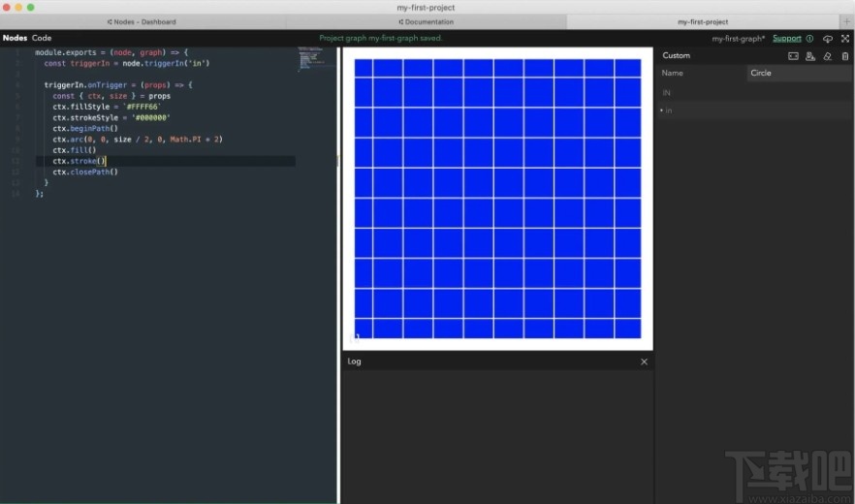This screenshot has height=504, width=855.
Task: Toggle fullscreen with the expand arrows icon
Action: pyautogui.click(x=844, y=39)
